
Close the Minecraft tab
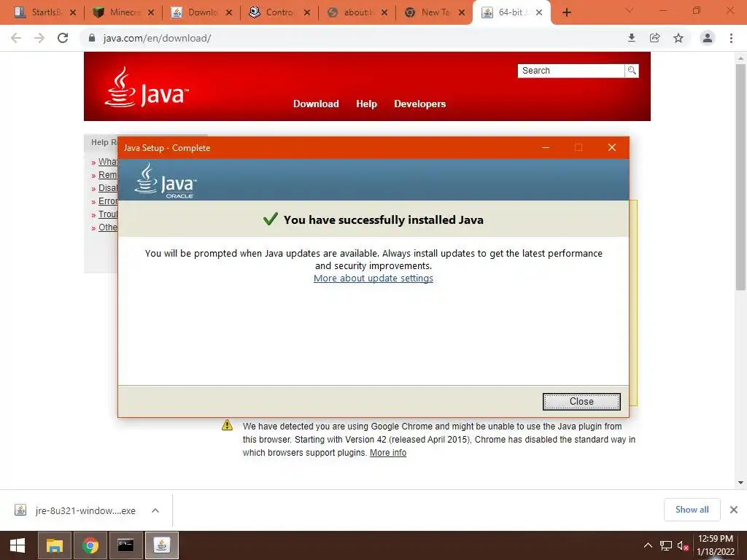tap(151, 13)
